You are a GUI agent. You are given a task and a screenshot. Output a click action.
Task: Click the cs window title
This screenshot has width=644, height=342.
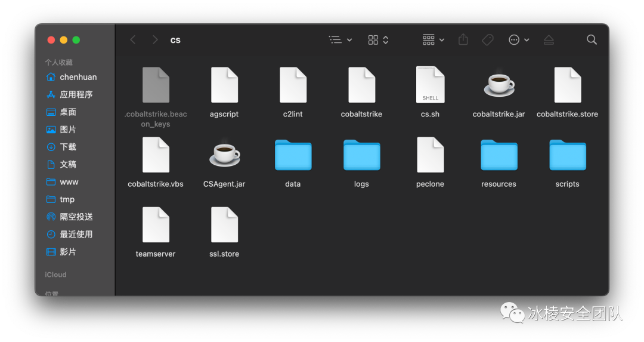(175, 40)
